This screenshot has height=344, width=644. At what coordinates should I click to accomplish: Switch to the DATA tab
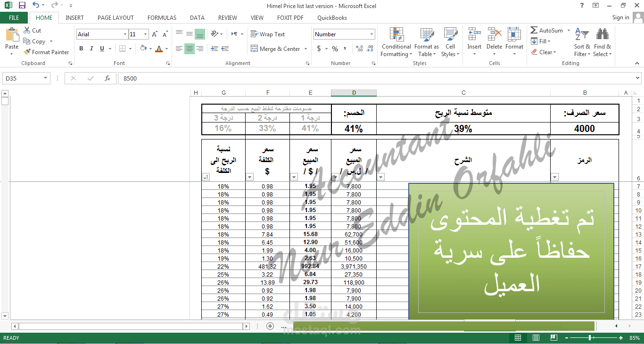click(x=197, y=17)
